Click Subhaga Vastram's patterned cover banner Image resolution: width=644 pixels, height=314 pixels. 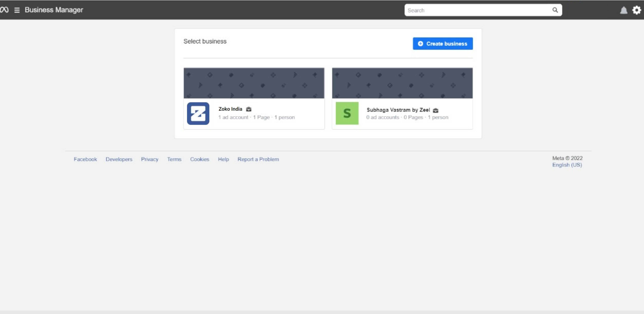point(402,83)
